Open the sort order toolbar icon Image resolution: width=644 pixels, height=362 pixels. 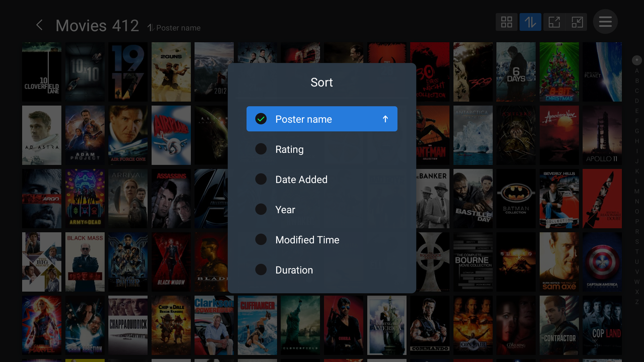pos(530,22)
